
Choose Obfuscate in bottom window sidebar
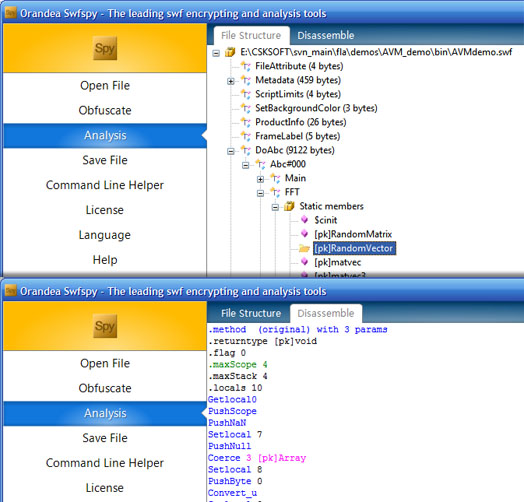[x=105, y=388]
